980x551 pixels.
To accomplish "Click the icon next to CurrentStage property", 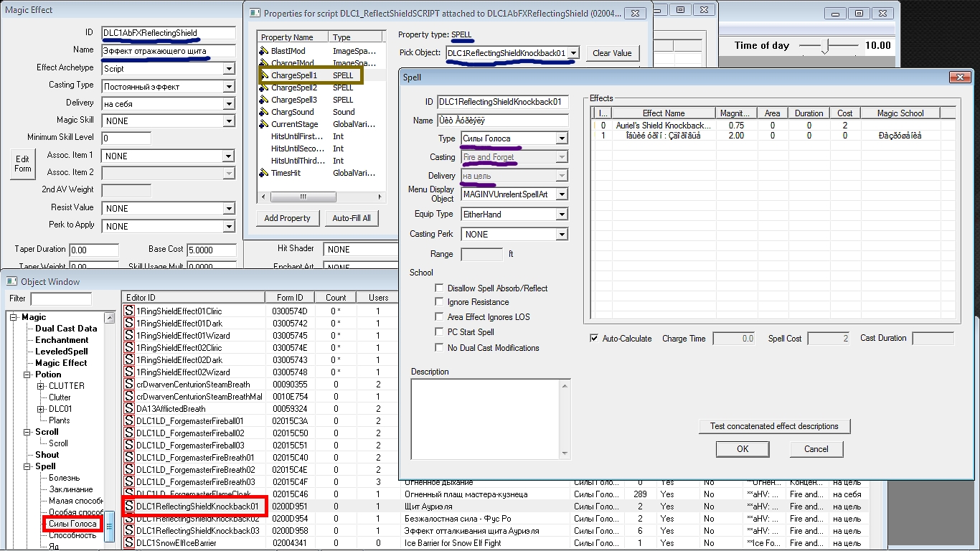I will click(263, 124).
